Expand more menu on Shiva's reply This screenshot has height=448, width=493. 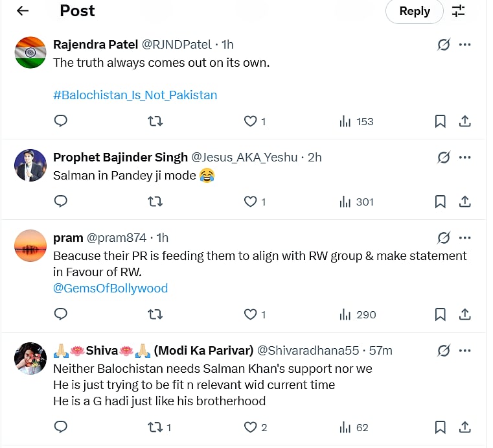pyautogui.click(x=464, y=350)
